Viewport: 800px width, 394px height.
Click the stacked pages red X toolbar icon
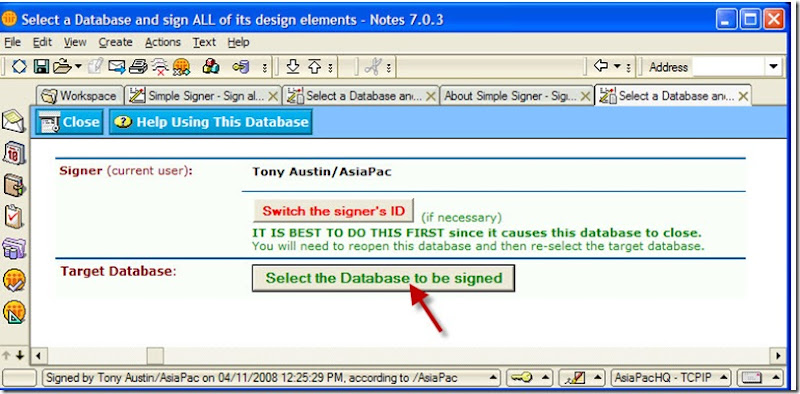pyautogui.click(x=160, y=67)
